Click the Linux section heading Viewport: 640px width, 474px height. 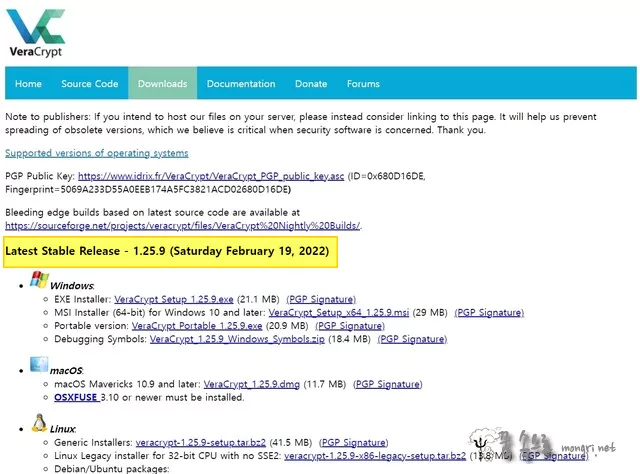click(x=63, y=429)
